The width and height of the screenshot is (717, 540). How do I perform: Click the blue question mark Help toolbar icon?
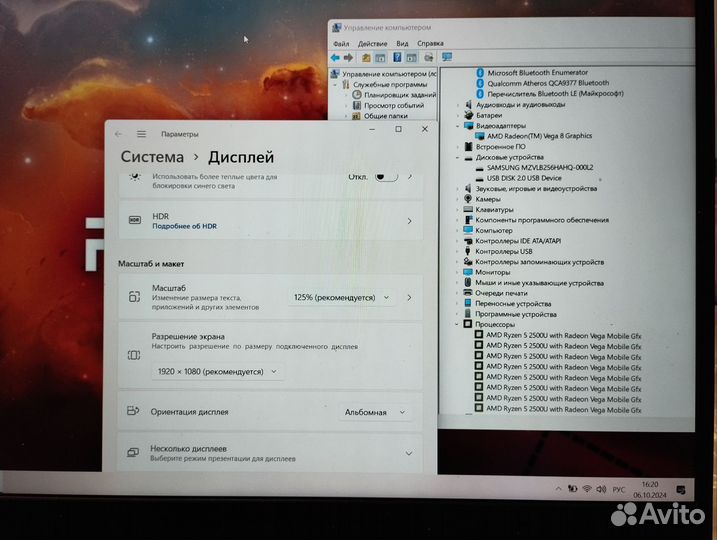tap(397, 57)
